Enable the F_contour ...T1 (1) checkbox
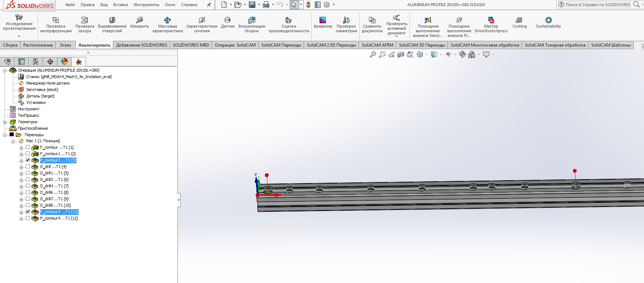The width and height of the screenshot is (644, 283). pos(28,147)
